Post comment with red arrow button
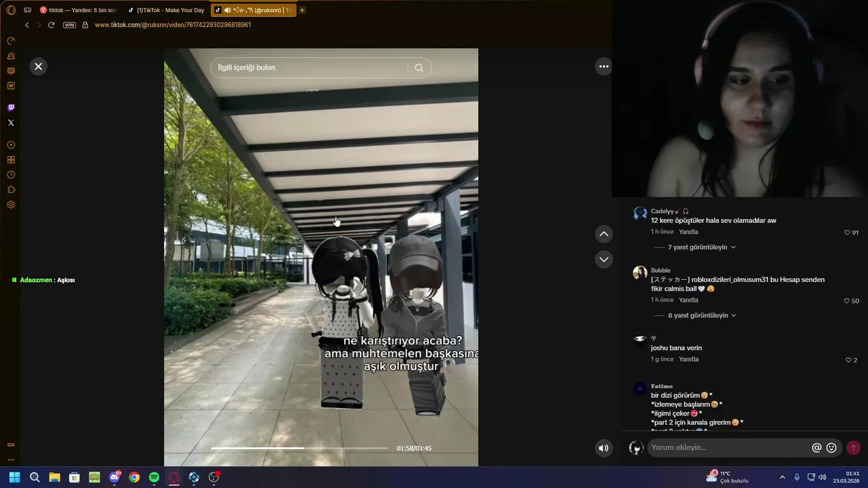 tap(853, 448)
